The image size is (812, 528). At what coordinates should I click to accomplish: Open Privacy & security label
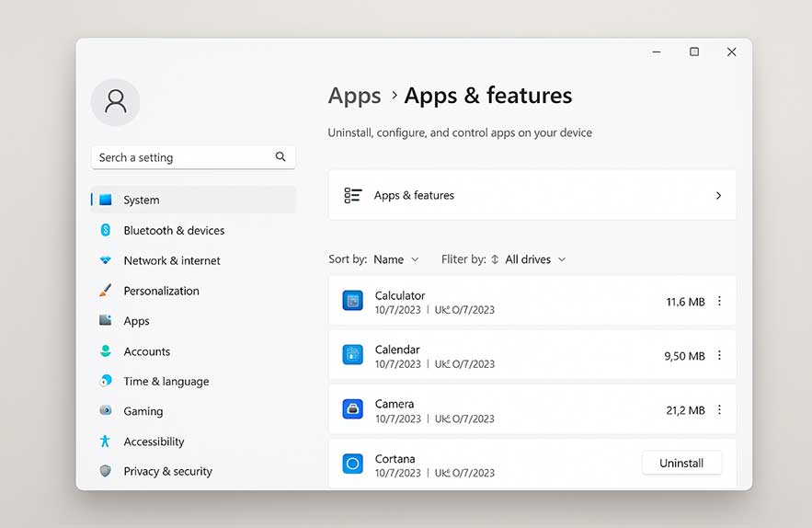(167, 471)
